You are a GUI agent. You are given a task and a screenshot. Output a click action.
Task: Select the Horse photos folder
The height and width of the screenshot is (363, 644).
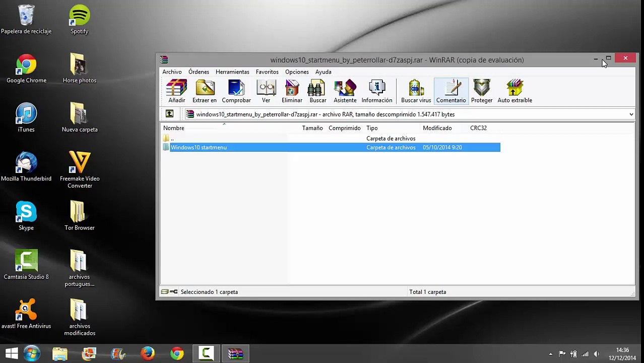[x=79, y=69]
